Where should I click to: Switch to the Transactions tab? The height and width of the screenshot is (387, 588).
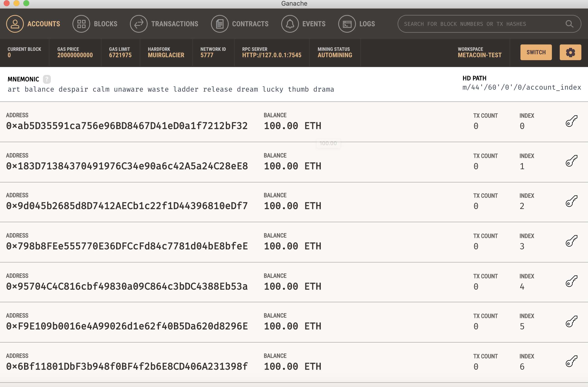164,24
